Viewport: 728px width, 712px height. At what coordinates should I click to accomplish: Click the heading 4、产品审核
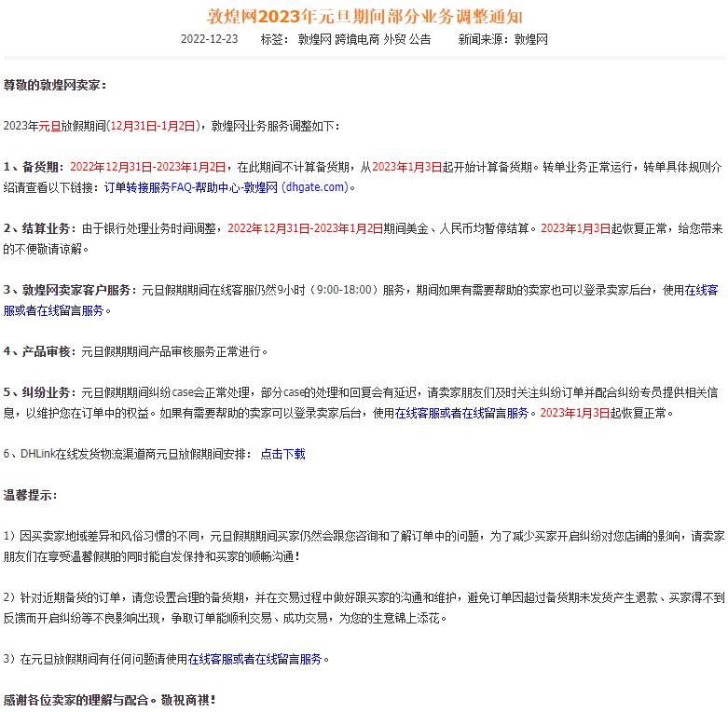tap(39, 351)
